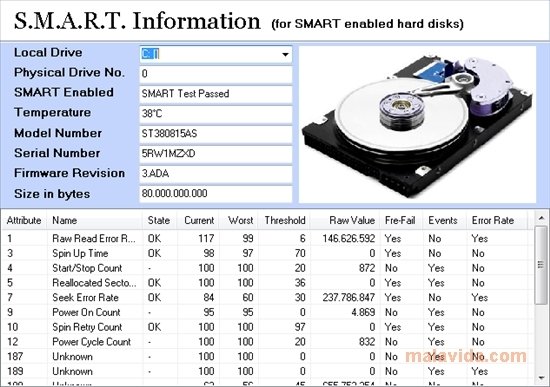550x387 pixels.
Task: Select the Seek Error Rate row
Action: click(x=268, y=298)
